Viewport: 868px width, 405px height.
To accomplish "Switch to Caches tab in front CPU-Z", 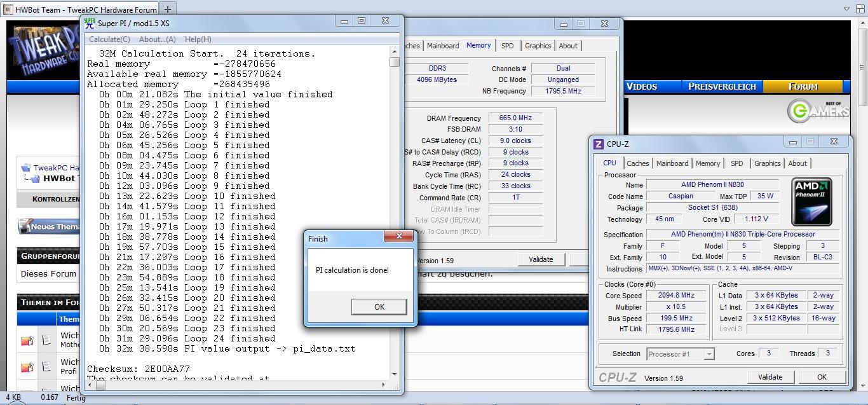I will point(638,163).
